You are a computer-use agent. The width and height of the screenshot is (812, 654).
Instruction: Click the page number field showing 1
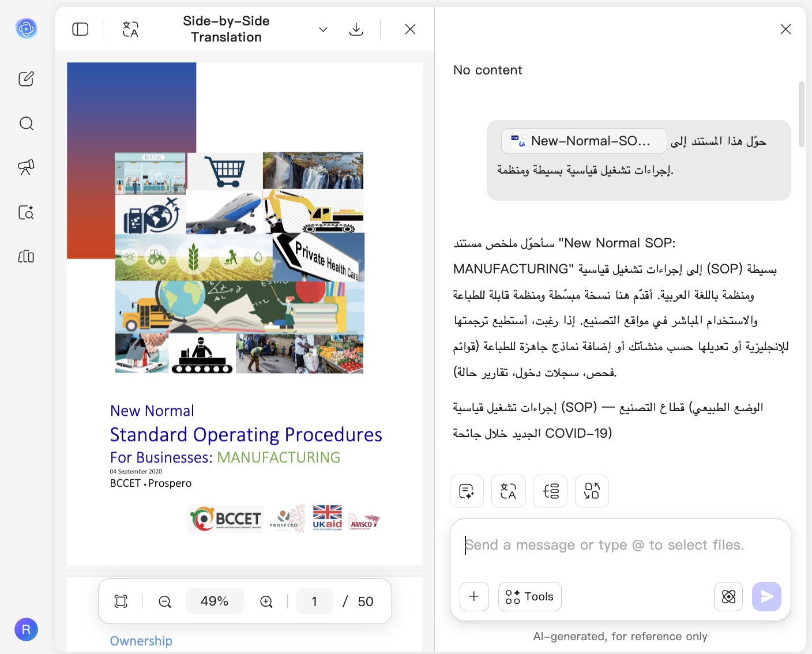[x=314, y=602]
